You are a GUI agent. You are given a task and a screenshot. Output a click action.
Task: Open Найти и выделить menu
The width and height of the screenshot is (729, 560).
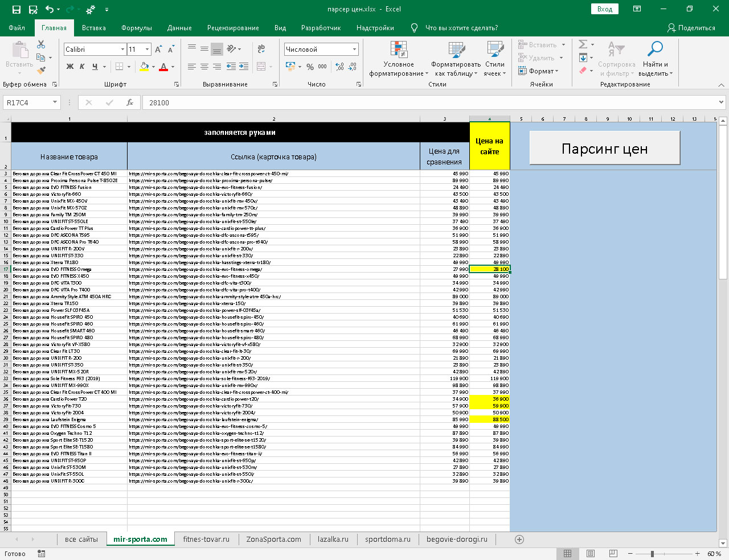pyautogui.click(x=656, y=58)
